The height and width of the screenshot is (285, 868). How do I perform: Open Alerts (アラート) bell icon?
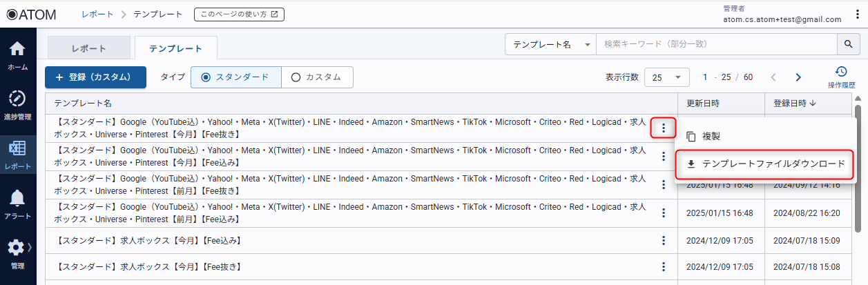tap(18, 203)
